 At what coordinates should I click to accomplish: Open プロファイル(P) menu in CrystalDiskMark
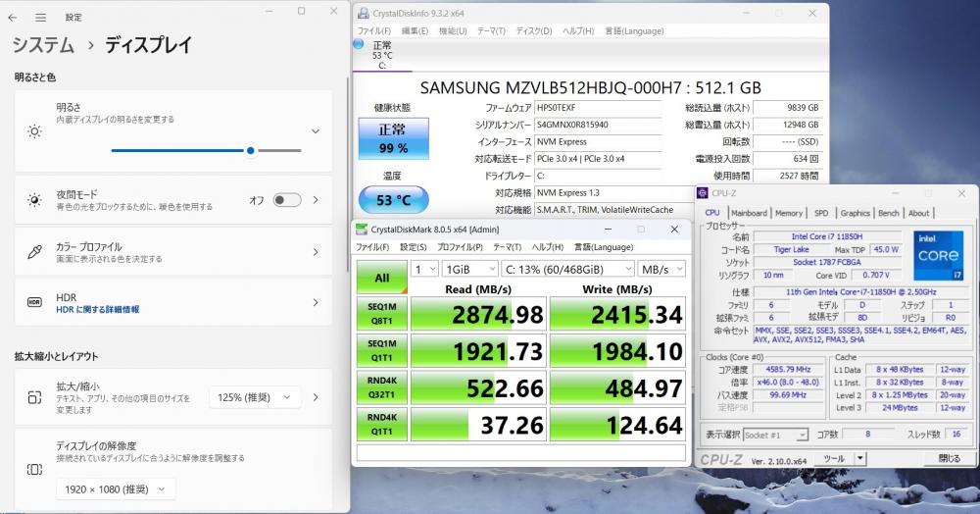point(460,247)
